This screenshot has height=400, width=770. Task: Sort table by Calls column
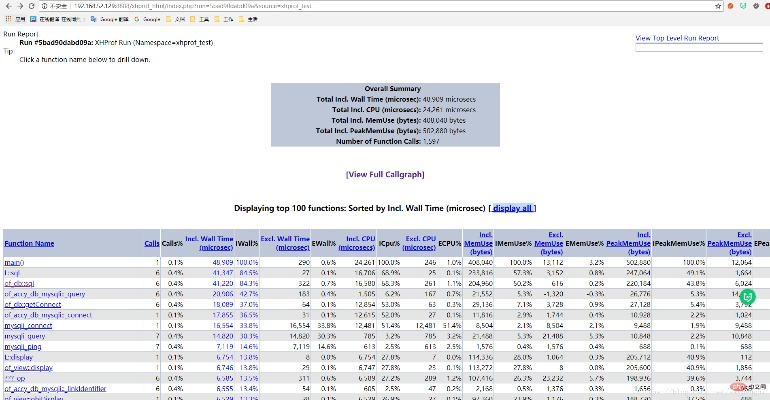[x=151, y=243]
